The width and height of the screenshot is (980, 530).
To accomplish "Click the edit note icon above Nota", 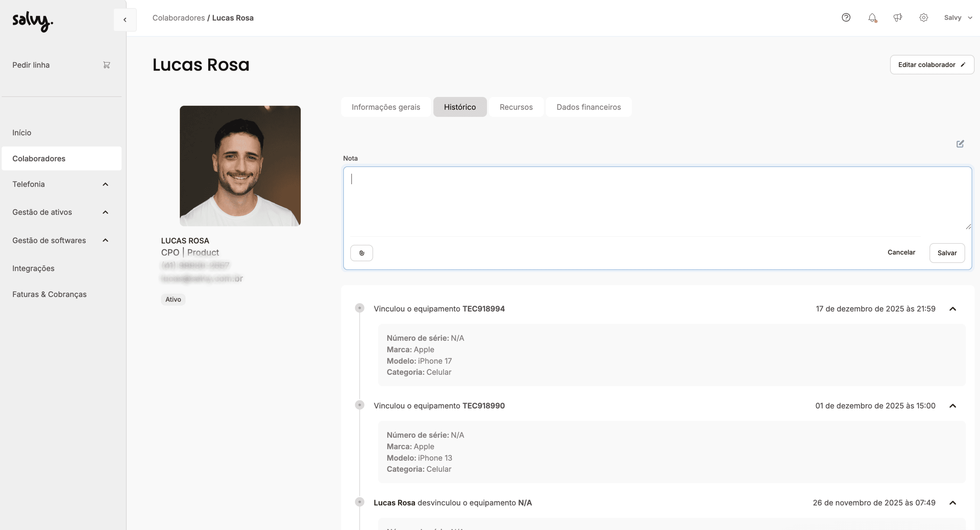I will (x=960, y=144).
